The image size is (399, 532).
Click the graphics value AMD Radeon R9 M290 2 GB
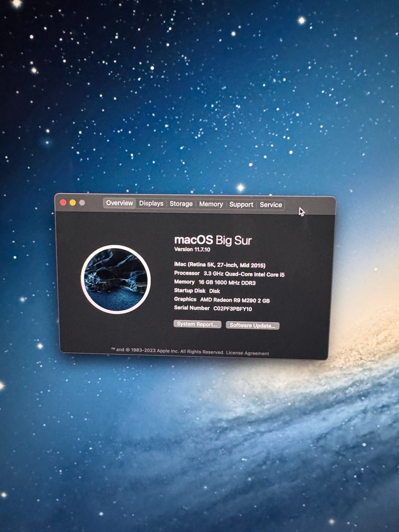coord(235,300)
